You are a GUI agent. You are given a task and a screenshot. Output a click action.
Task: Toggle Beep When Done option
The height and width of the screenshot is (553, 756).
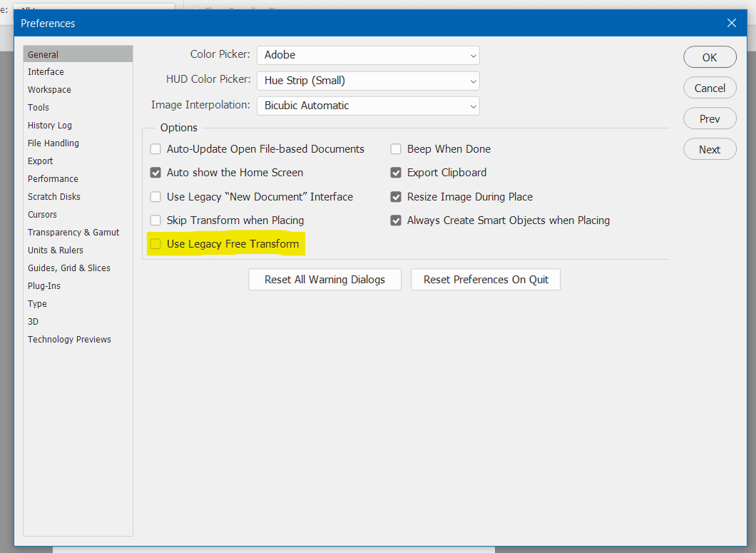(x=396, y=149)
